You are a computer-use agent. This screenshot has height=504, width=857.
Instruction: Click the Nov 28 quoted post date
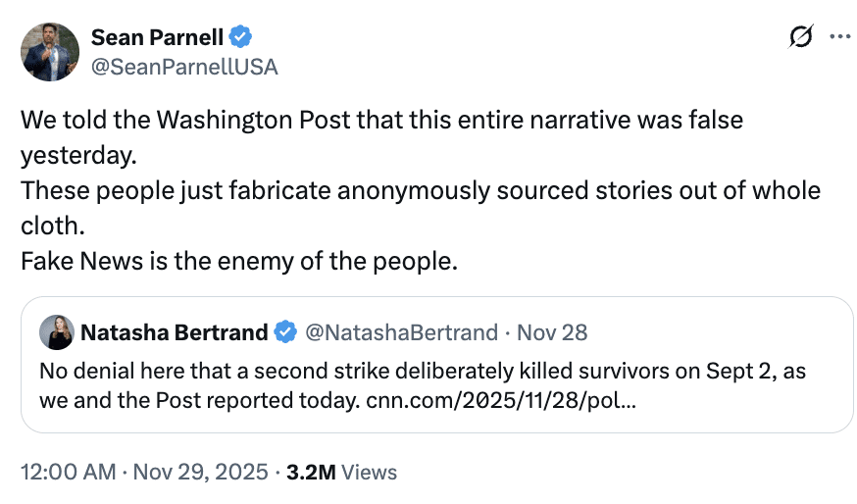(552, 332)
